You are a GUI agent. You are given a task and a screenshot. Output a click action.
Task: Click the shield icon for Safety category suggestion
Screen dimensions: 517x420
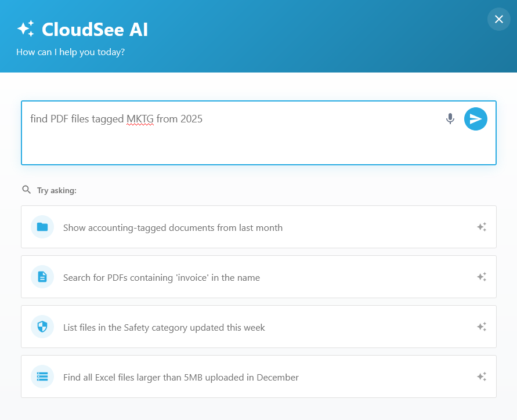(42, 327)
